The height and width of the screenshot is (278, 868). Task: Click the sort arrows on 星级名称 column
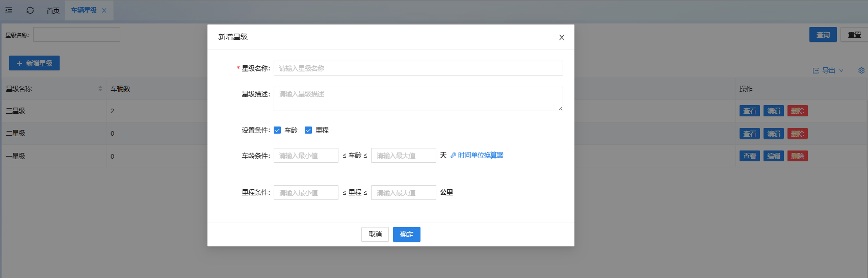coord(100,89)
